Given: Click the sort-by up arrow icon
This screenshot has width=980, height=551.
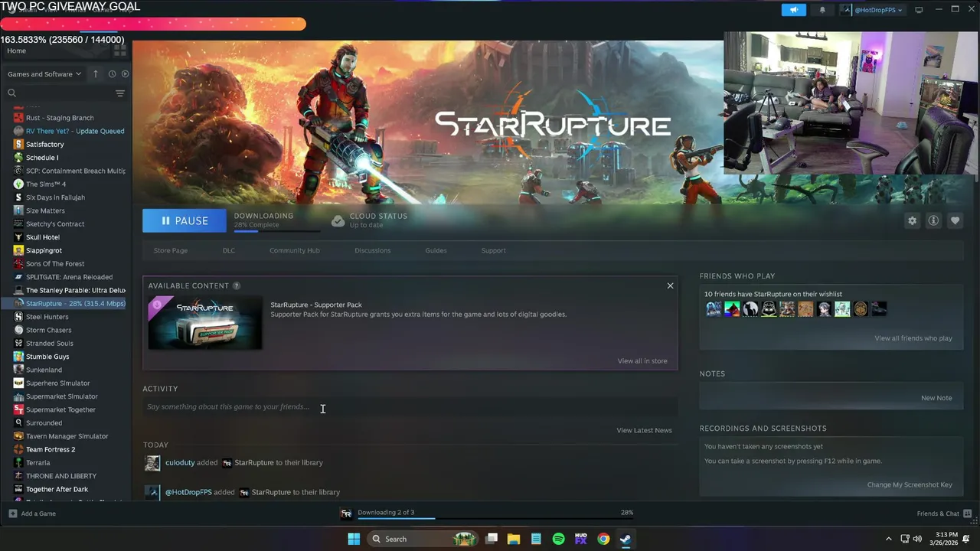Looking at the screenshot, I should tap(96, 74).
